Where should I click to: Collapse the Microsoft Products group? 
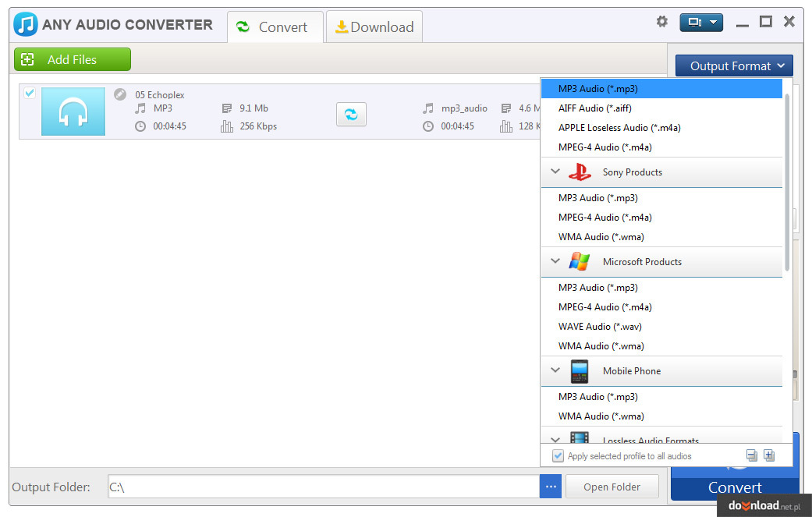[x=555, y=260]
